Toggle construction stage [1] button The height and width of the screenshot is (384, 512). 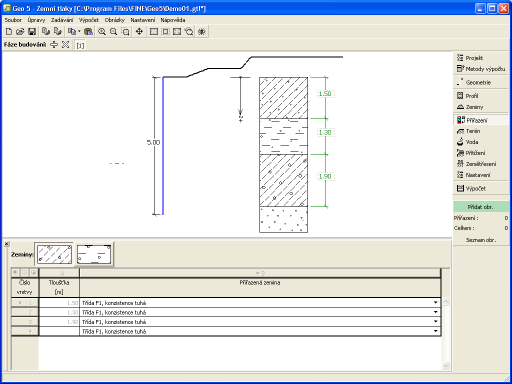(x=80, y=45)
